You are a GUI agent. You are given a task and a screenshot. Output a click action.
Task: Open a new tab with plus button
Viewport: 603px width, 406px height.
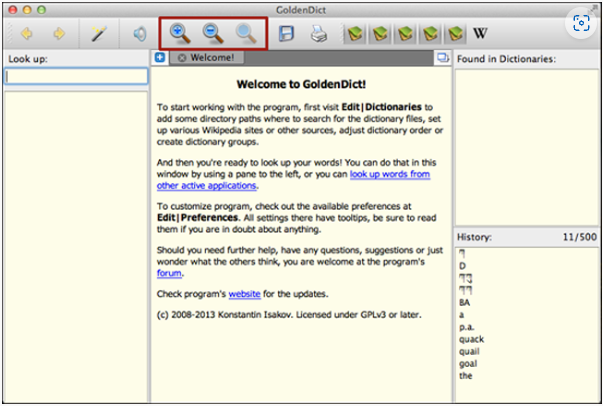(x=160, y=58)
